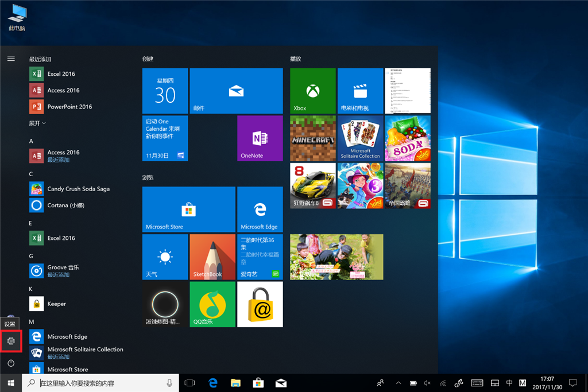588x392 pixels.
Task: Click letter K header in app list
Action: coord(31,289)
